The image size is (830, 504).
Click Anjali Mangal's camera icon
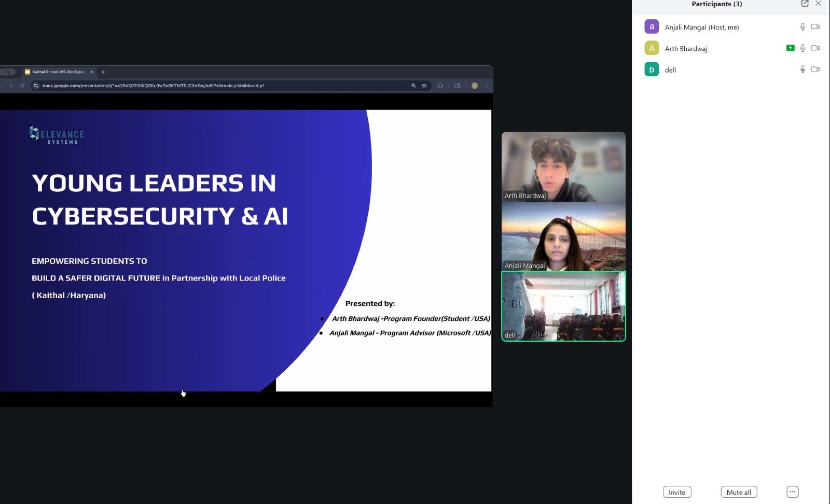tap(815, 27)
